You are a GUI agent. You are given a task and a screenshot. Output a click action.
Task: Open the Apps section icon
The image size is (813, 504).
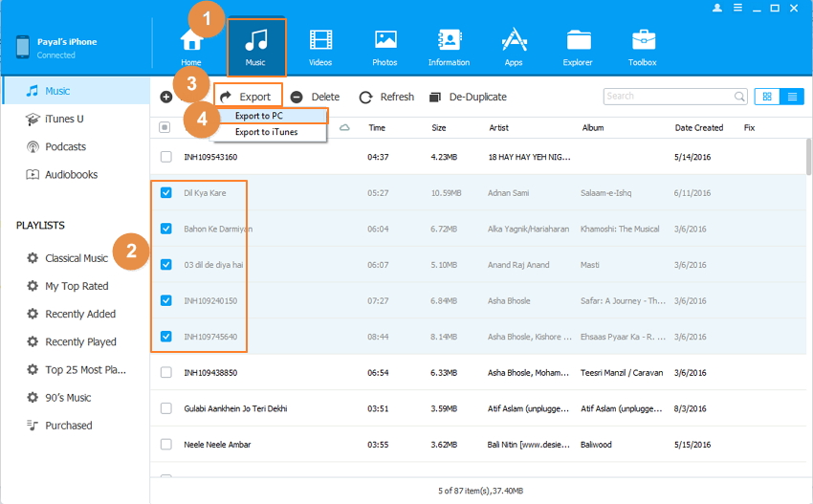(514, 41)
